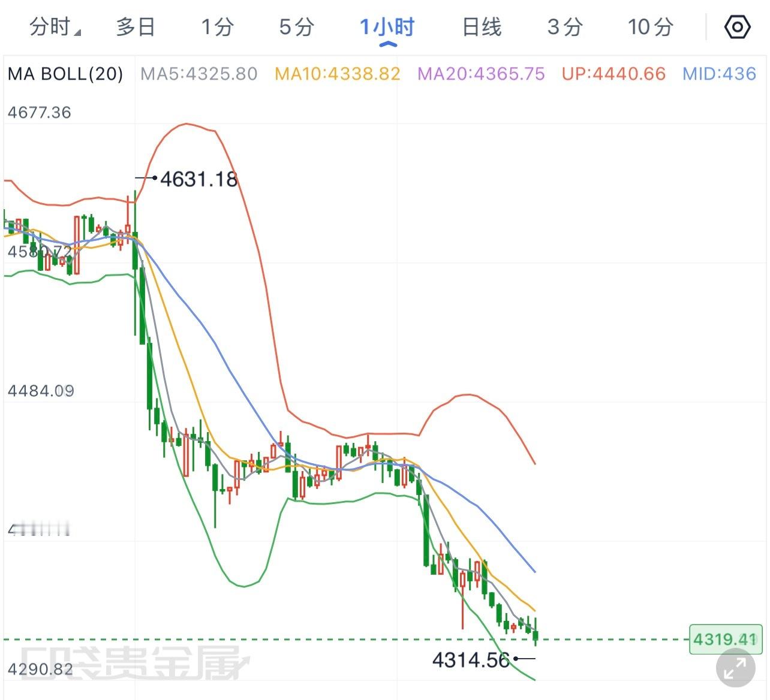Switch to the 3分 timeframe tab
This screenshot has height=700, width=770.
click(565, 27)
